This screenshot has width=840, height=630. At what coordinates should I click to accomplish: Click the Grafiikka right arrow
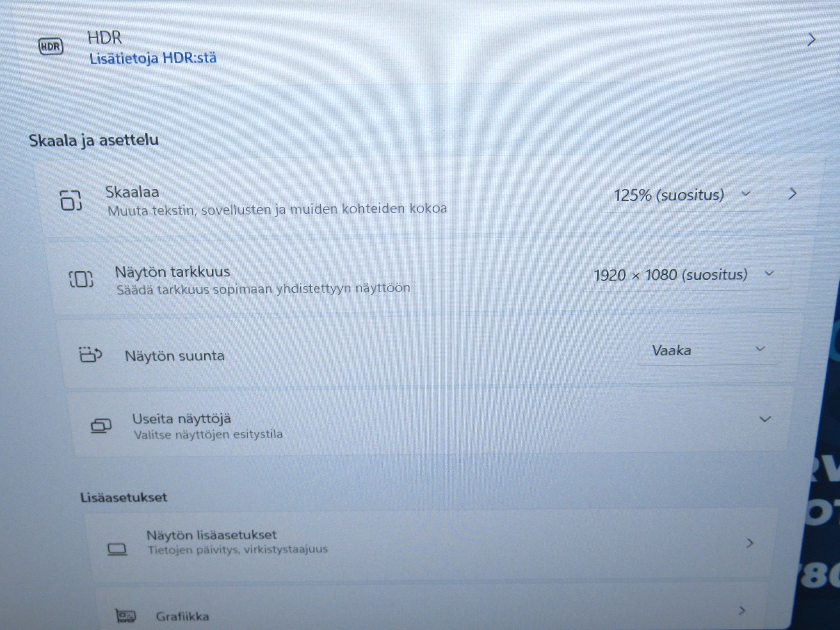(x=742, y=611)
